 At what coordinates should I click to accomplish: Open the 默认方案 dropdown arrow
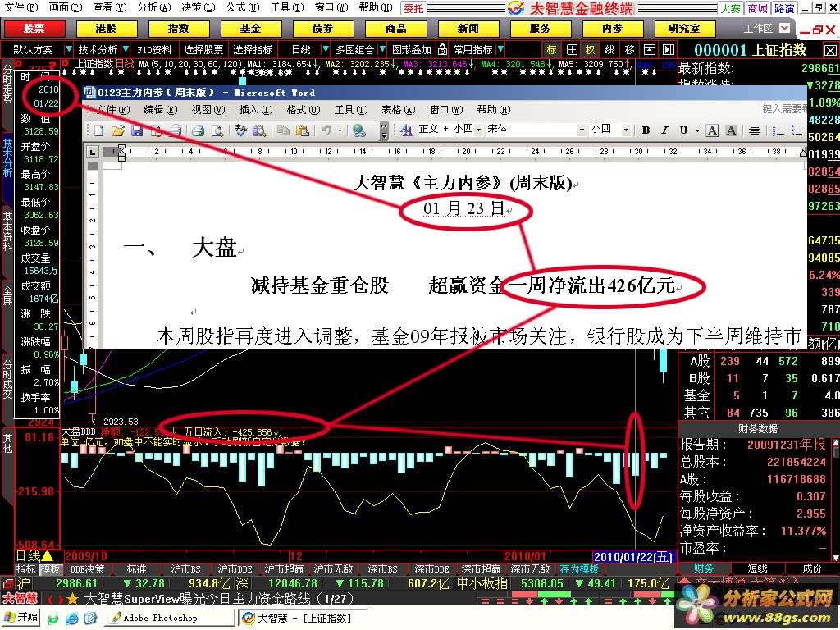68,49
